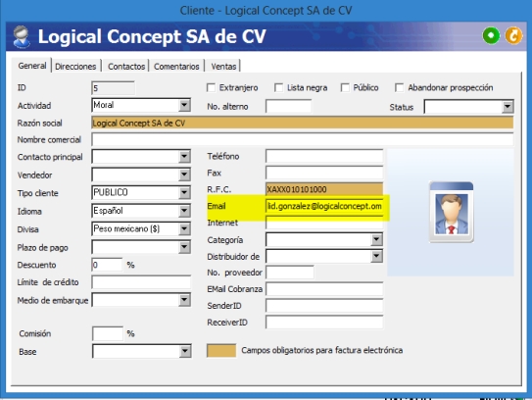Check the Lista negra checkbox
This screenshot has width=532, height=400.
(x=278, y=88)
